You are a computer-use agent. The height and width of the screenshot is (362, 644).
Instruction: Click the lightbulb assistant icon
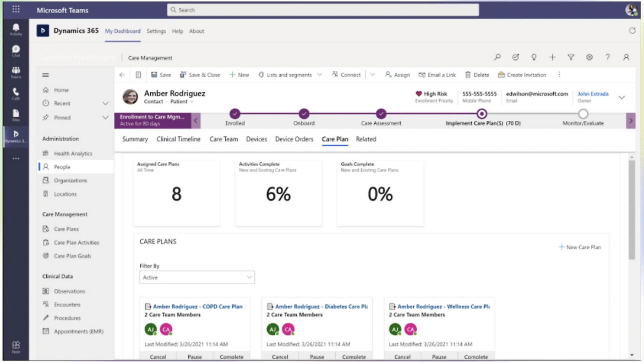[534, 57]
